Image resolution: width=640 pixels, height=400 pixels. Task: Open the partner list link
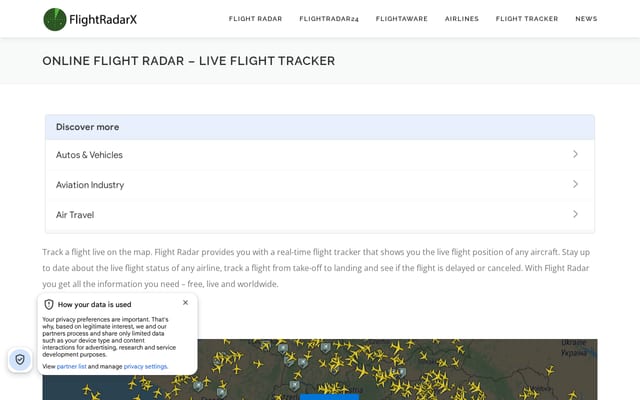71,367
